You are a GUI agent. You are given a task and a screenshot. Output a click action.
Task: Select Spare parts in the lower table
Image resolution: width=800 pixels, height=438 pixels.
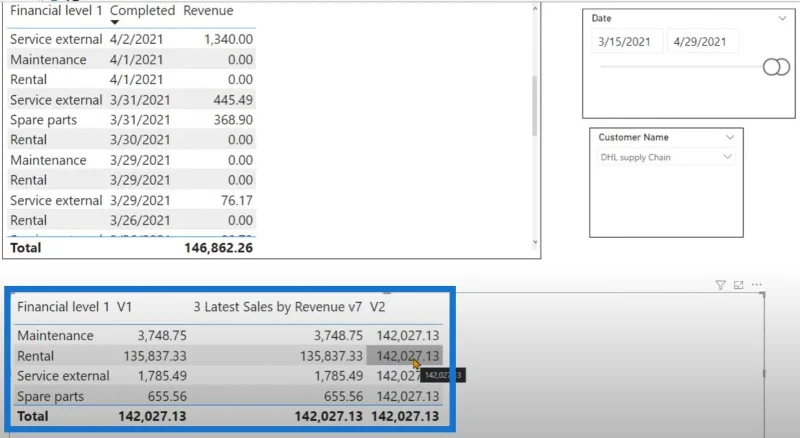coord(51,396)
